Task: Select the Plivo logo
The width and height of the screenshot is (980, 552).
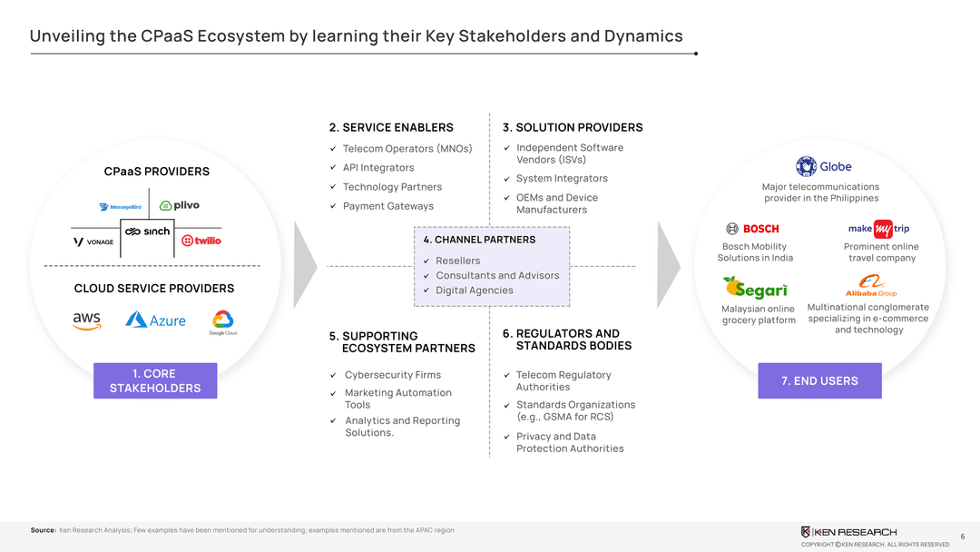Action: (x=180, y=204)
